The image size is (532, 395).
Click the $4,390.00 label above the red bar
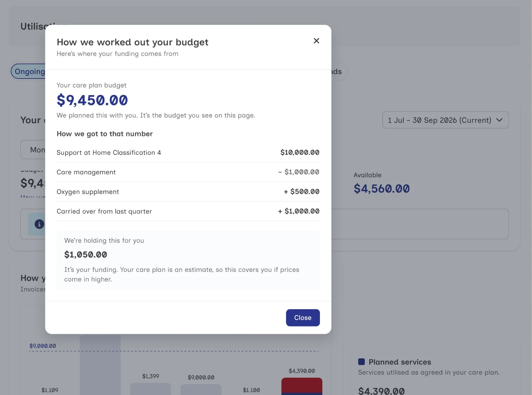[x=302, y=371]
